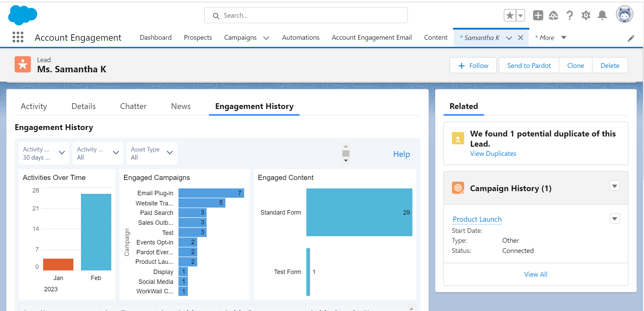Click in the global Search field
The width and height of the screenshot is (644, 311).
pos(306,15)
